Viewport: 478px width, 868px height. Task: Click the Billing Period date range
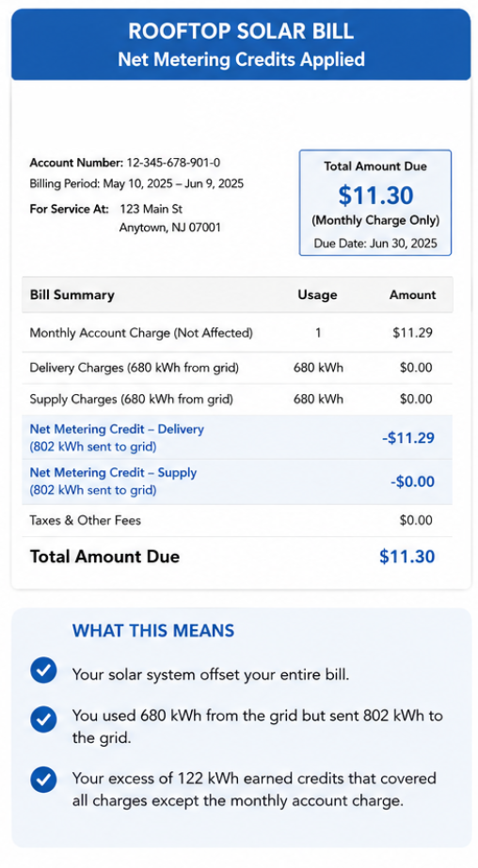(173, 183)
